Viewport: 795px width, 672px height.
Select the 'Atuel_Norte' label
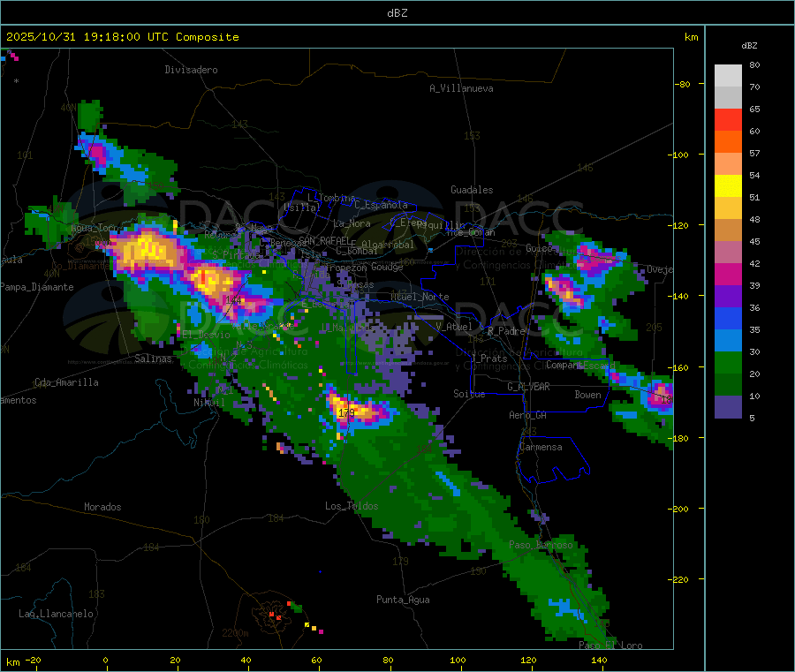point(420,297)
